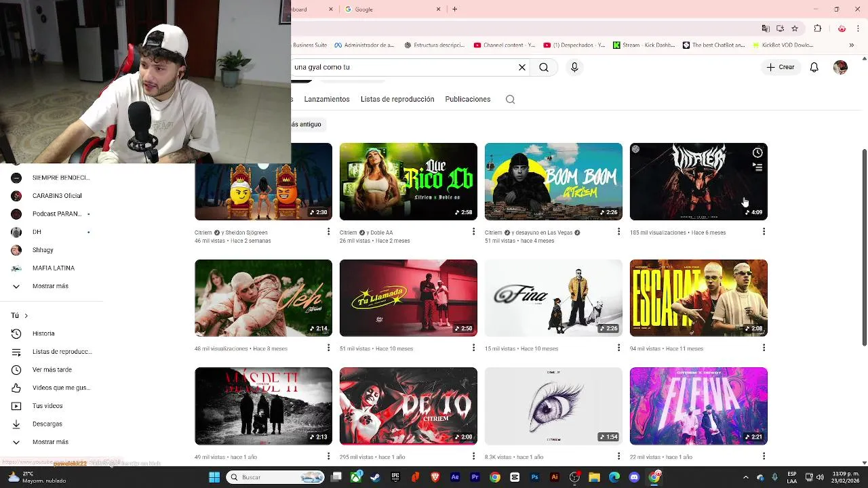Expand the Tú section chevron
868x488 pixels.
click(26, 315)
